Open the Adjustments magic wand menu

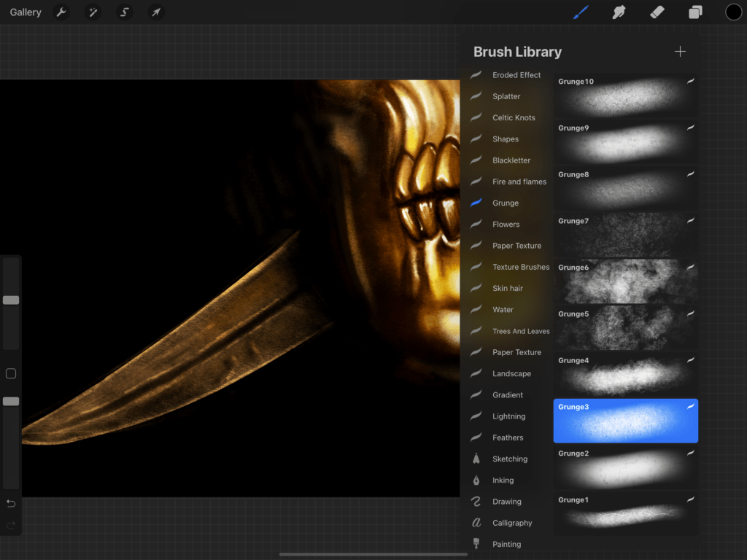tap(93, 12)
